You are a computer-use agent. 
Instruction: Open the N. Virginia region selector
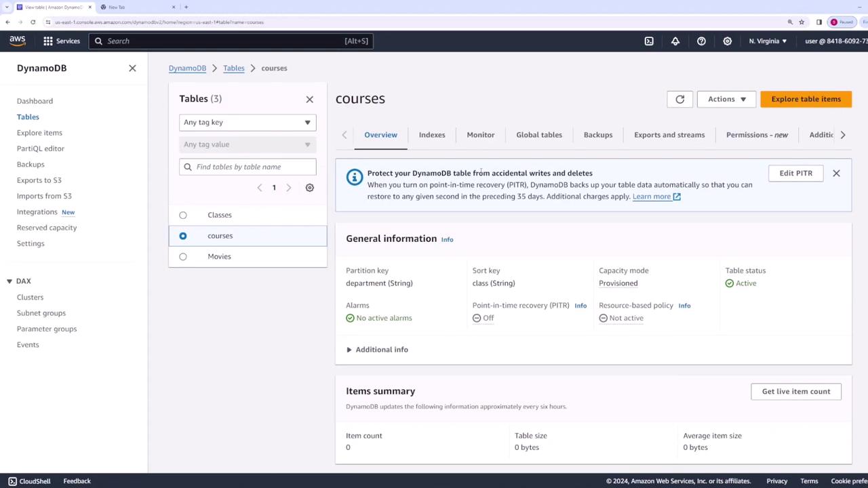(x=768, y=41)
